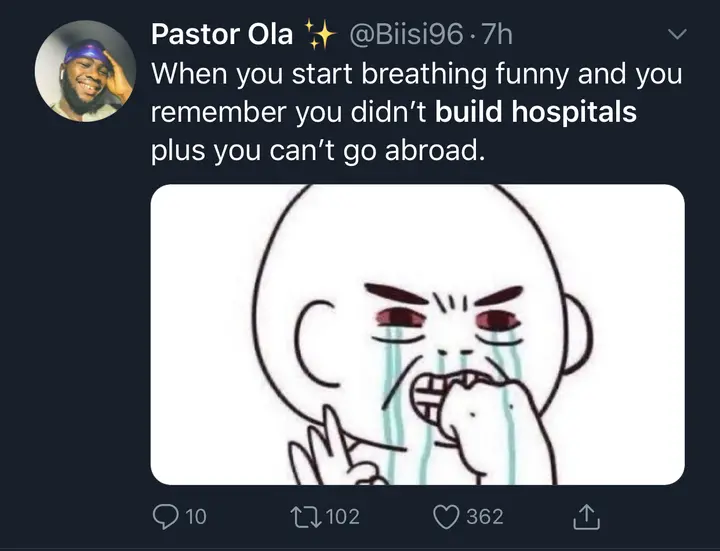This screenshot has height=551, width=720.
Task: Like the tweet with the heart icon
Action: click(x=446, y=517)
